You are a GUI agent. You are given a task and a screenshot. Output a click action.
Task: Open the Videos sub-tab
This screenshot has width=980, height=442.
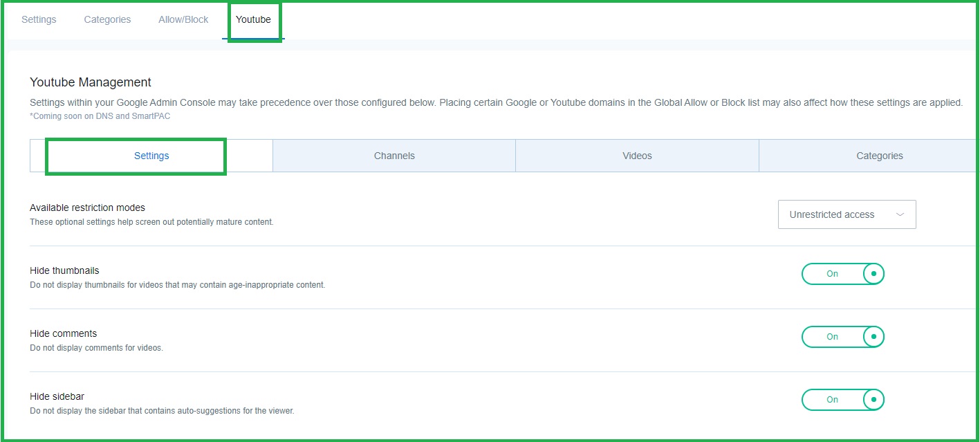pos(637,156)
